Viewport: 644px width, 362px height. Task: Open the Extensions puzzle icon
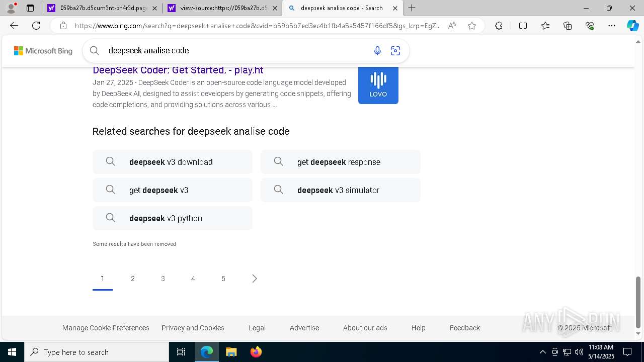(x=499, y=26)
